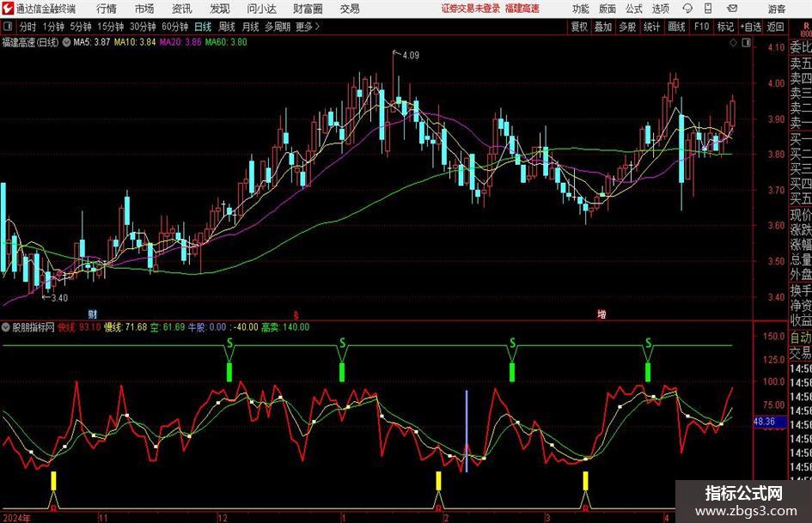The height and width of the screenshot is (523, 812).
Task: Click the 慢线: 71.68 indicator value
Action: tap(125, 327)
